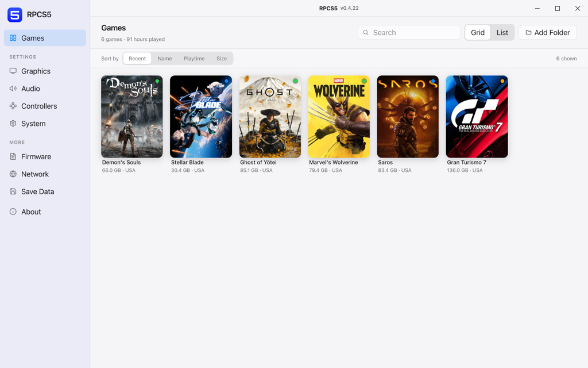
Task: Click the "Marvel's Wolverine" title text
Action: tap(334, 162)
